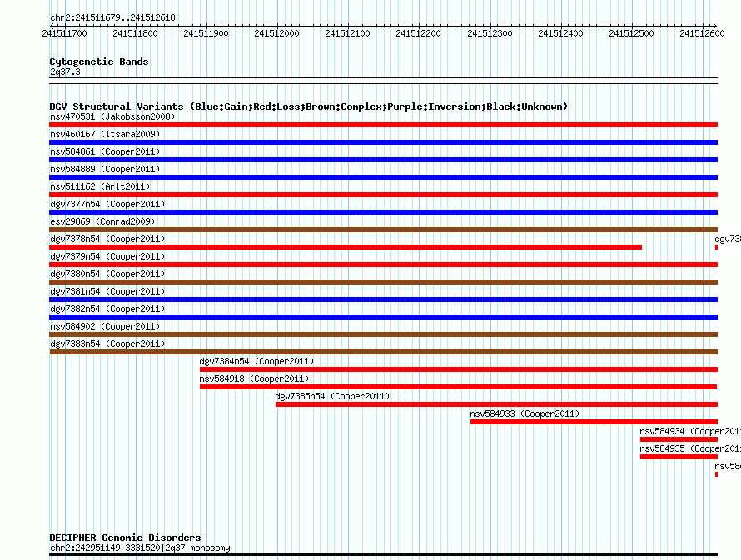Click the Cytogenetic Bands track title
This screenshot has width=741, height=560.
[99, 62]
